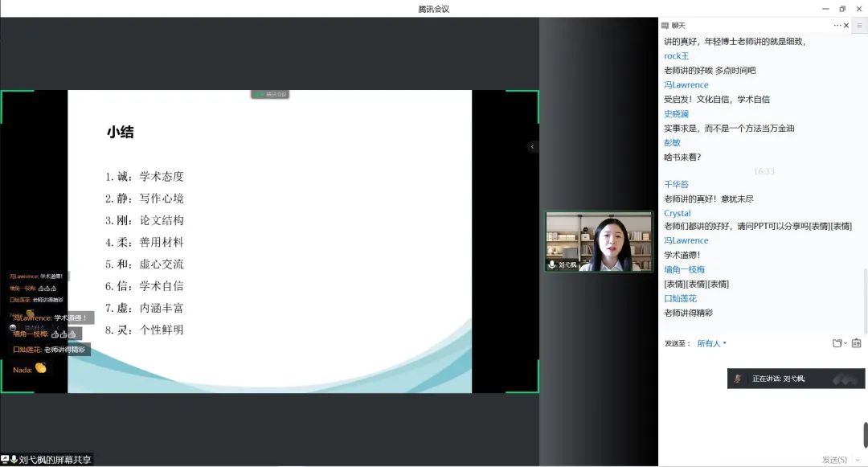Viewport: 868px width, 467px height.
Task: Open the 所有人 recipient dropdown
Action: (x=711, y=343)
